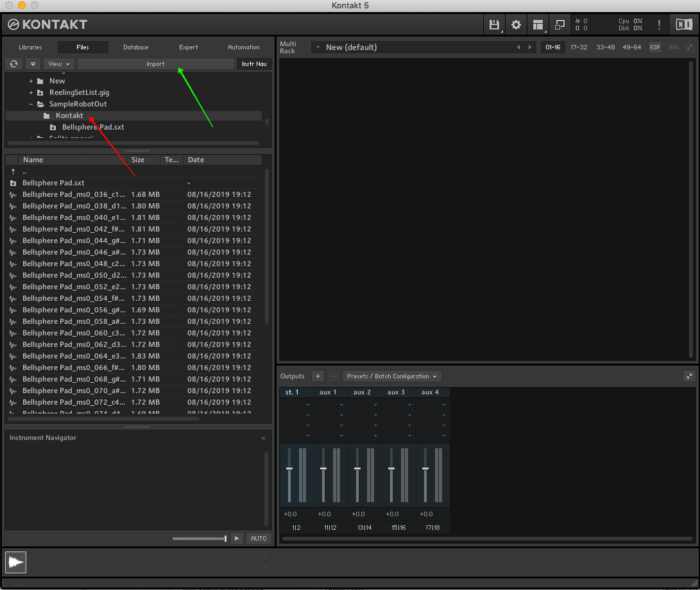Show rack page 49-64
The image size is (700, 590).
click(x=632, y=47)
